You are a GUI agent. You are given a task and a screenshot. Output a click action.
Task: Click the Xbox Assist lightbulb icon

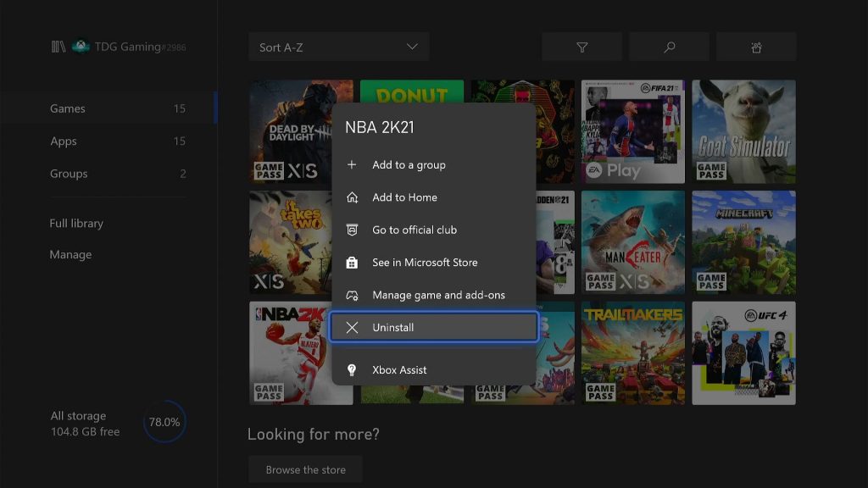tap(352, 370)
